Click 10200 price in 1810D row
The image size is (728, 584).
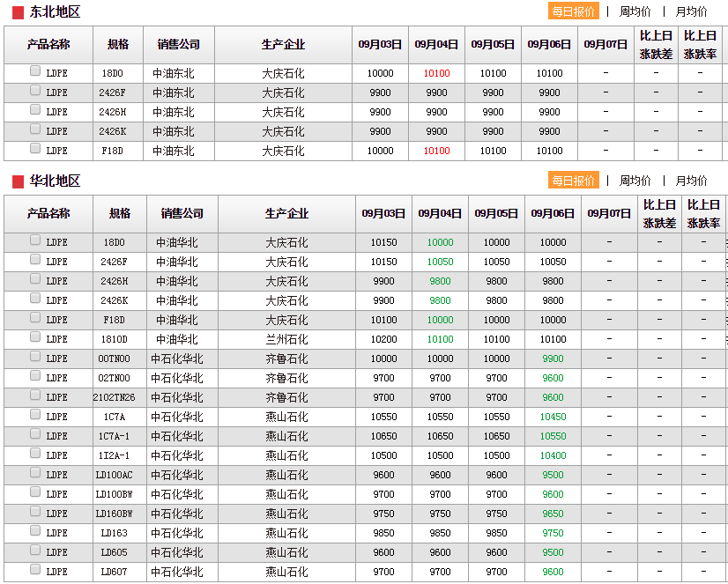383,339
